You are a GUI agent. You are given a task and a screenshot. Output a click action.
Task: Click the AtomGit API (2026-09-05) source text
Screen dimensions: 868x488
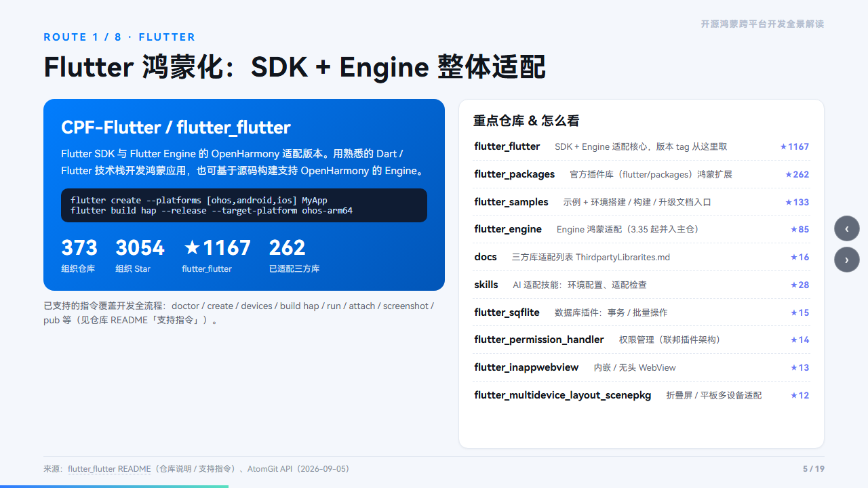(x=298, y=469)
